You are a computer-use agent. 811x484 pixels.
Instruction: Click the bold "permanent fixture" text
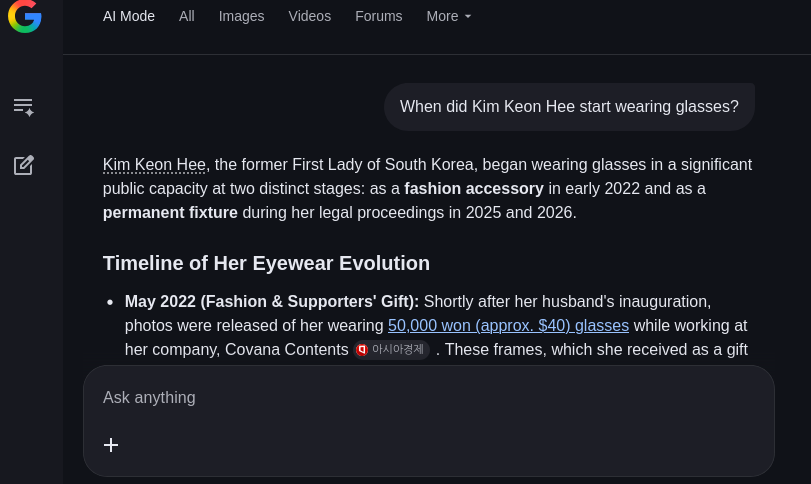coord(170,213)
